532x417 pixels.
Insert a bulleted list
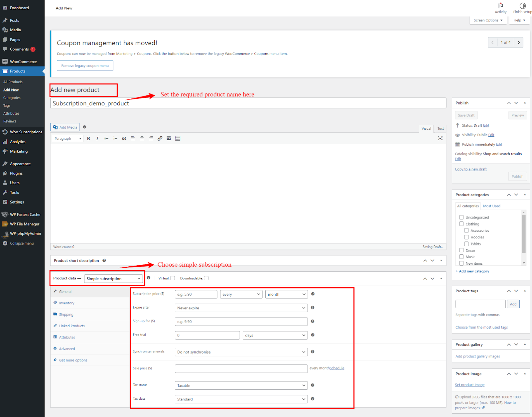point(106,138)
